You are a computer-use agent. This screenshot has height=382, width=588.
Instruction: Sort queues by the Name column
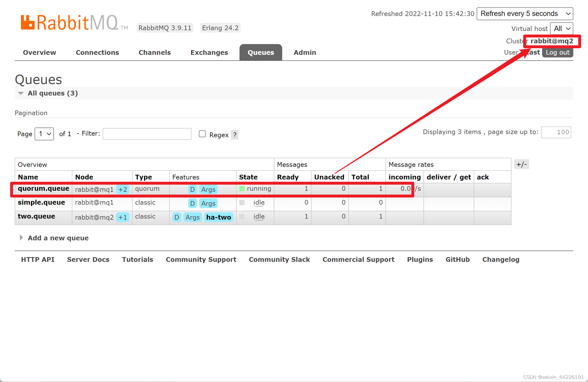(28, 177)
